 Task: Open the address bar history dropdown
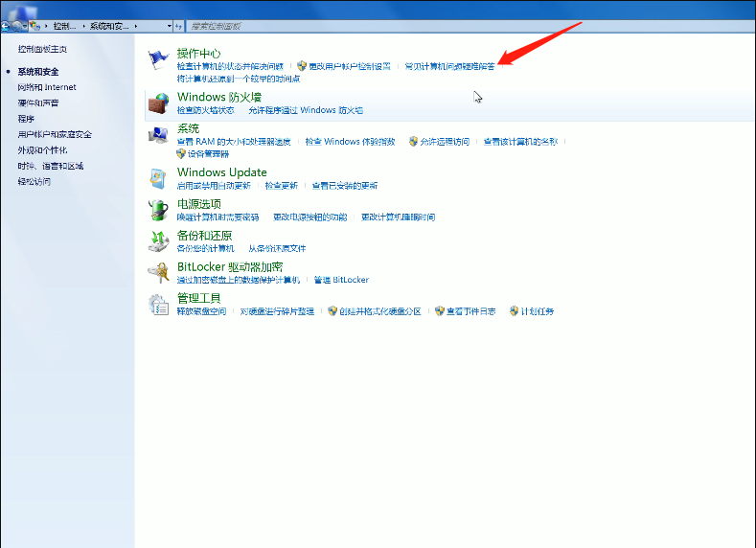pos(169,25)
